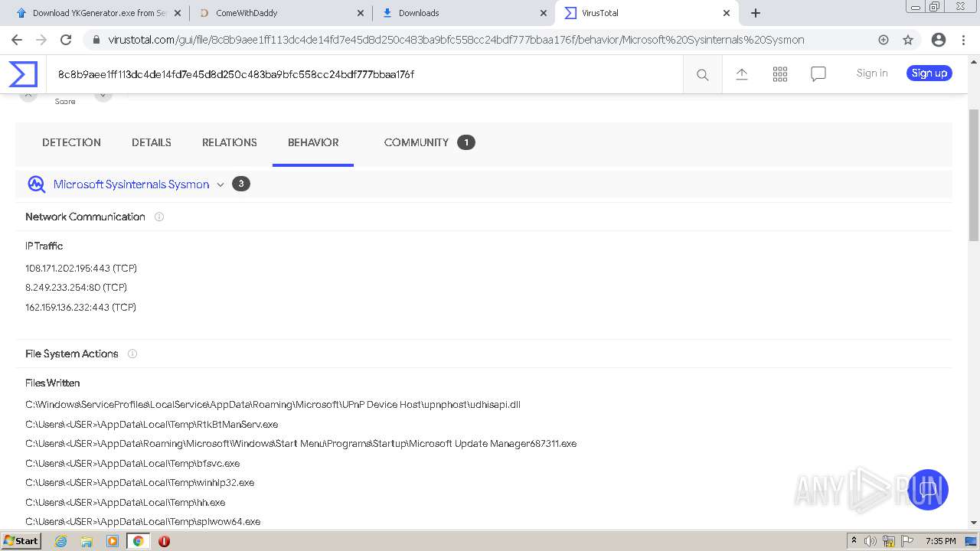The image size is (980, 551).
Task: Close the Downloads tab
Action: 544,13
